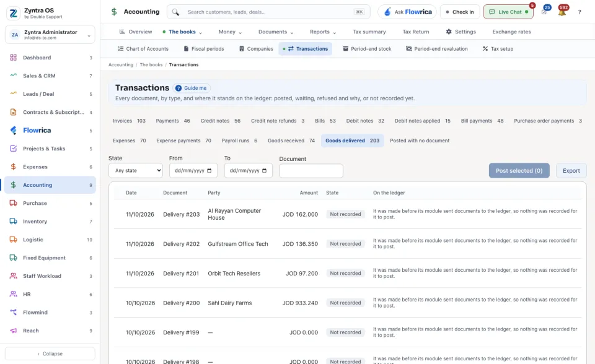595x364 pixels.
Task: Select the Payroll runs 6 filter
Action: (239, 141)
